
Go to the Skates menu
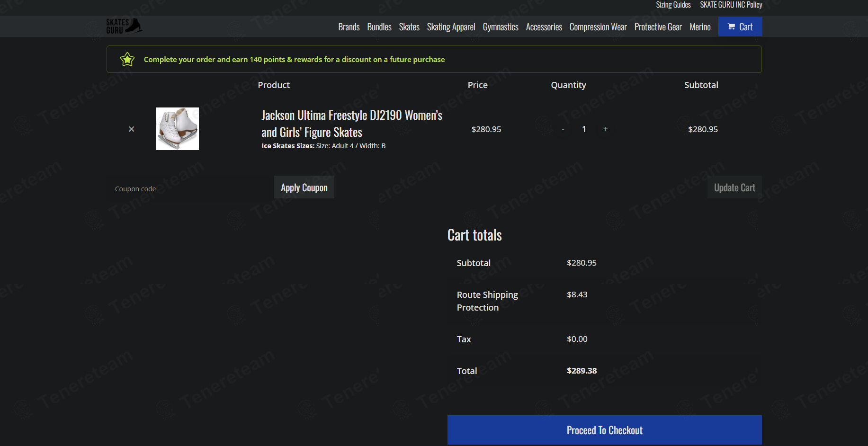coord(409,27)
